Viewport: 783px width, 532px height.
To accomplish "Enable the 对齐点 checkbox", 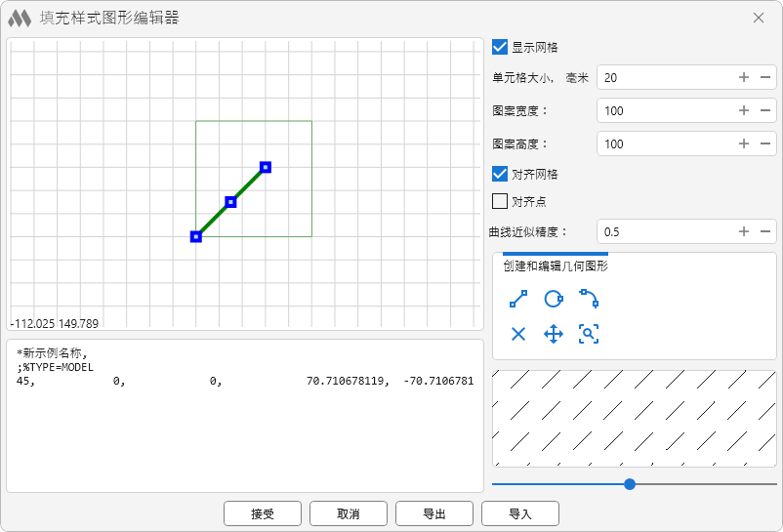I will tap(500, 201).
